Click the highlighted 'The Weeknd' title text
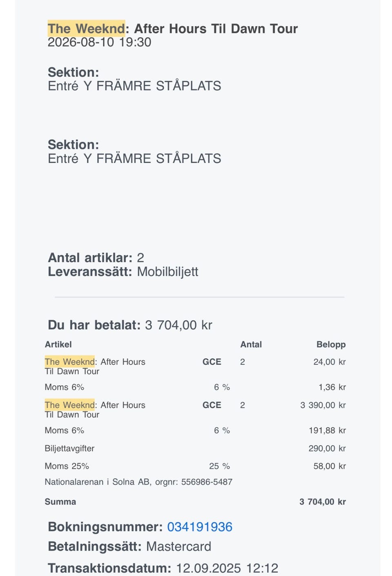The height and width of the screenshot is (576, 392). pos(87,29)
